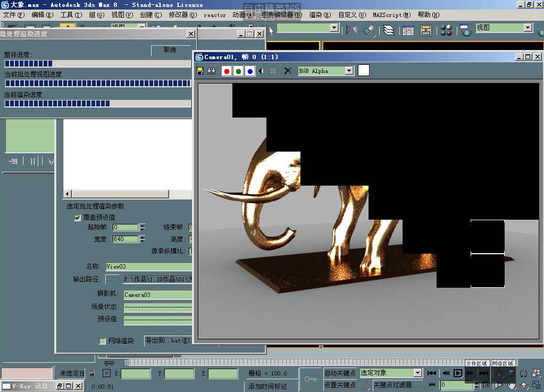Click the clear image X icon
The height and width of the screenshot is (392, 544).
[288, 71]
